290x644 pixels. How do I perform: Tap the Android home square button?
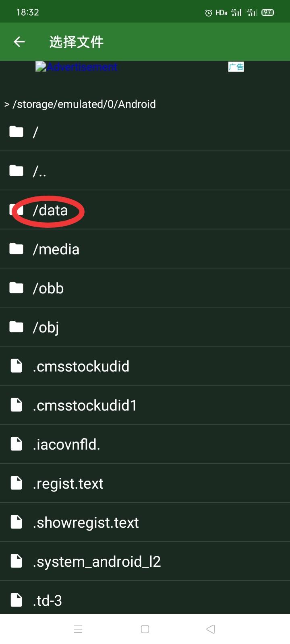coord(145,629)
